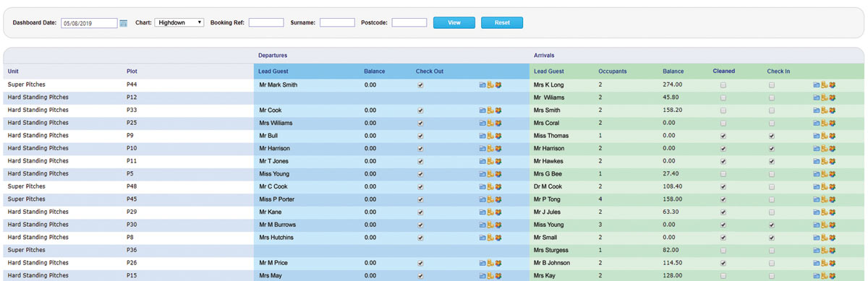Open folder icon for Mrs K Long arrival
The width and height of the screenshot is (868, 281).
(x=817, y=85)
